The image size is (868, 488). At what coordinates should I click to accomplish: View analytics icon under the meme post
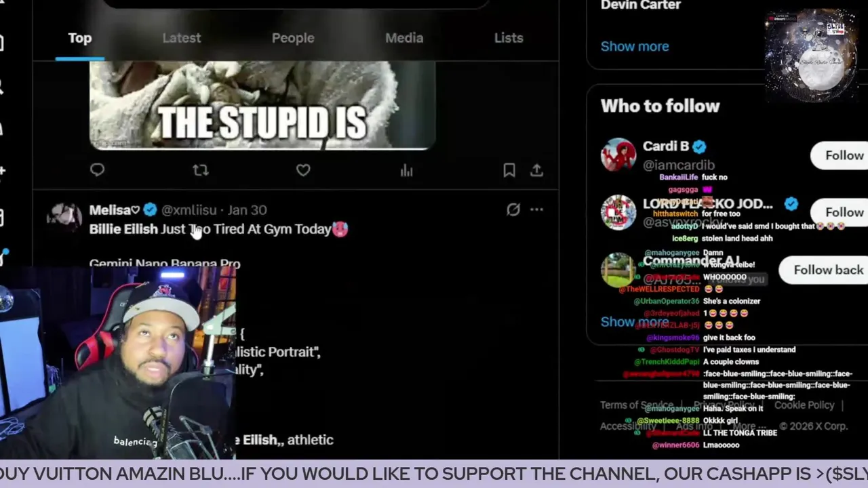406,170
